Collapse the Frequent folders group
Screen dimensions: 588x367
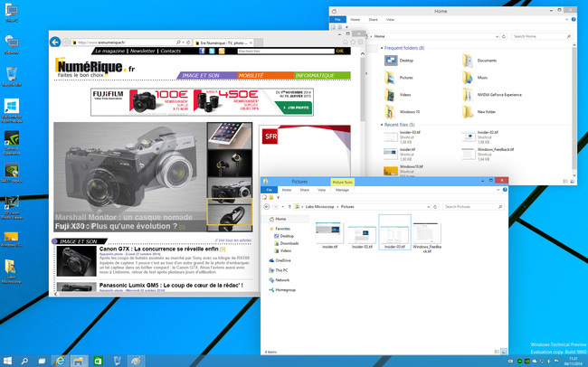click(382, 48)
